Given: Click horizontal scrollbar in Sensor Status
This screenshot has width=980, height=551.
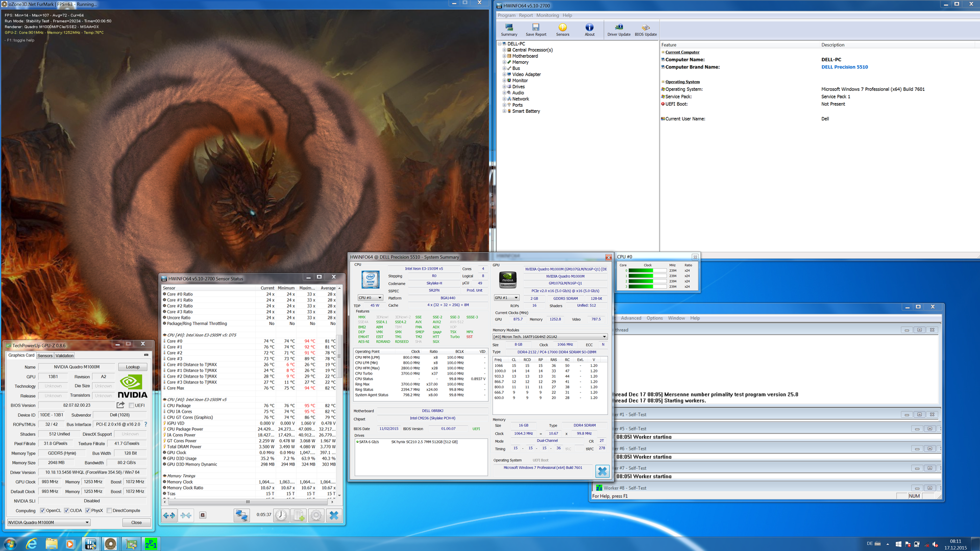Looking at the screenshot, I should tap(248, 502).
